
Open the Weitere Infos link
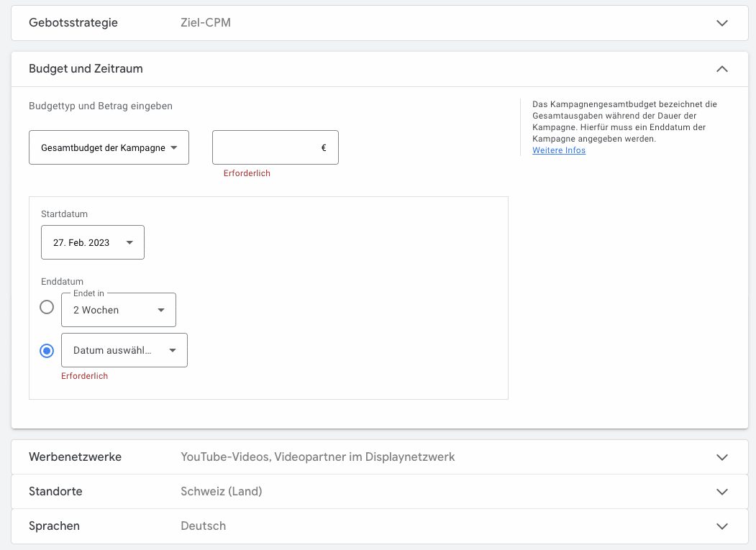click(x=559, y=150)
